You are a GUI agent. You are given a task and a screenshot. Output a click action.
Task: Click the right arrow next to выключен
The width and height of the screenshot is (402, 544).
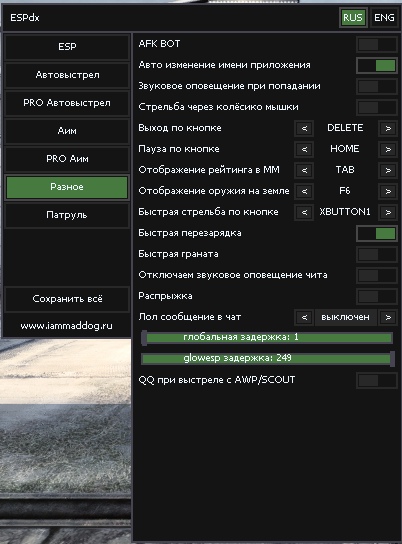(388, 317)
